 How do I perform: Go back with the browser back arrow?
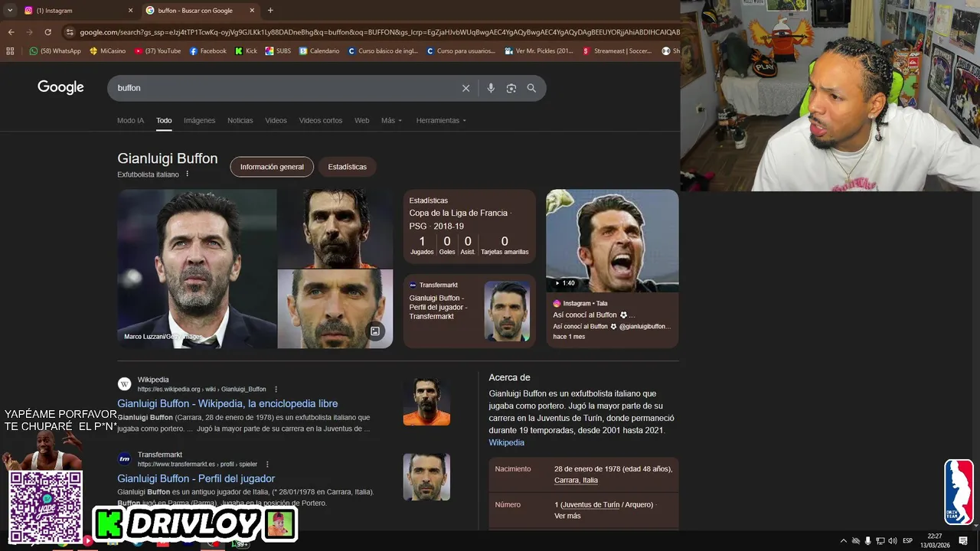(11, 32)
